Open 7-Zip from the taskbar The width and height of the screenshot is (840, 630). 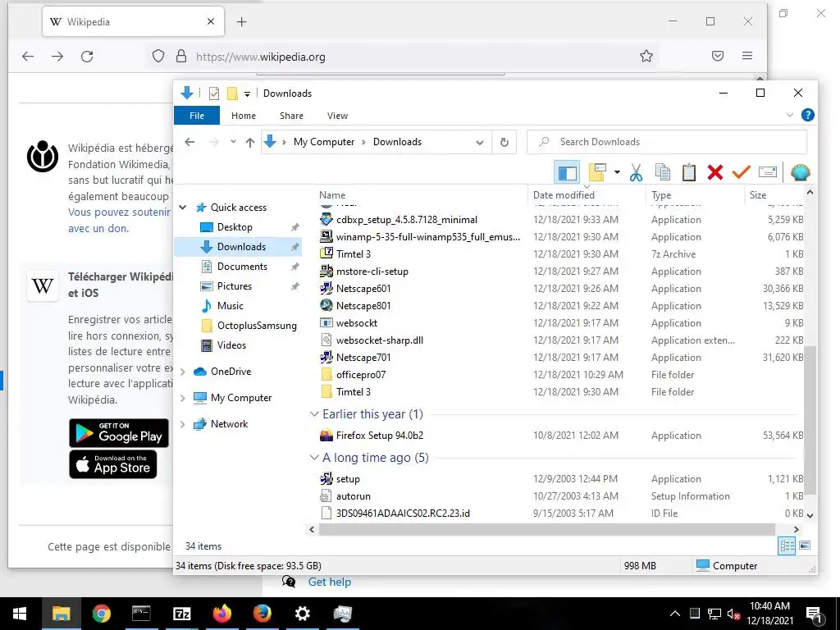coord(181,614)
